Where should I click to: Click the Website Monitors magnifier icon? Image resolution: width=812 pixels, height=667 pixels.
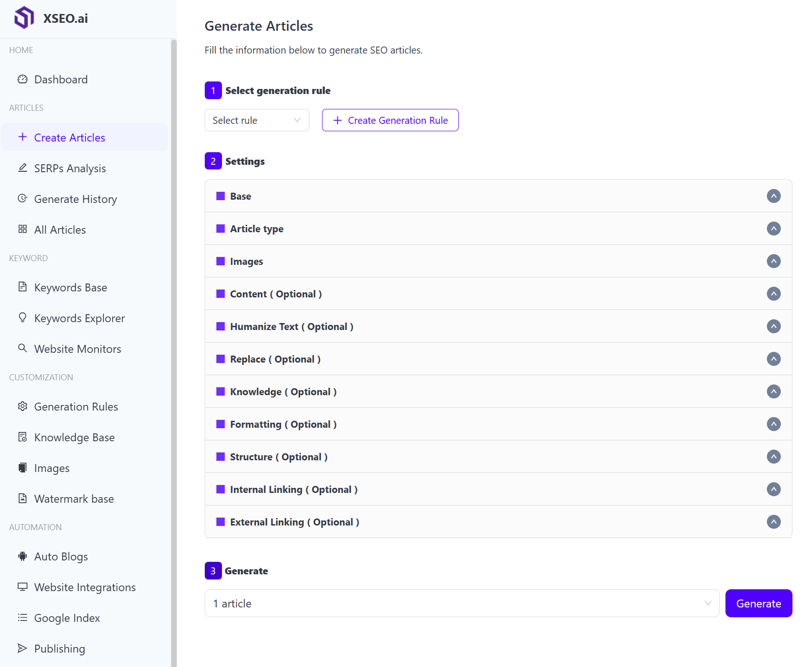[22, 348]
